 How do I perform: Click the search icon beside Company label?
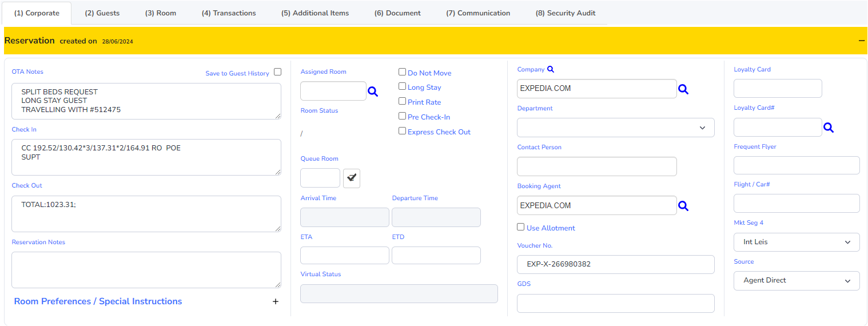pos(551,69)
